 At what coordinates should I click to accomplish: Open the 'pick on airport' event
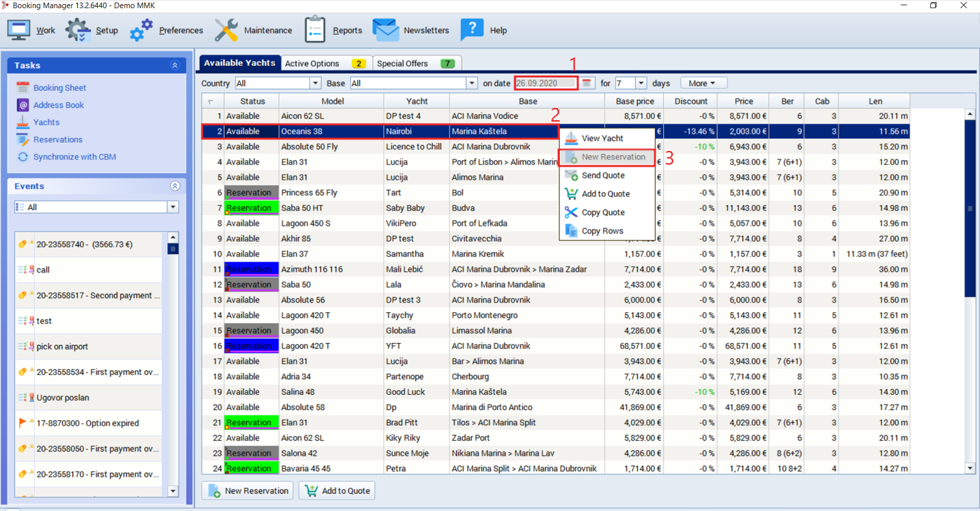[x=89, y=346]
